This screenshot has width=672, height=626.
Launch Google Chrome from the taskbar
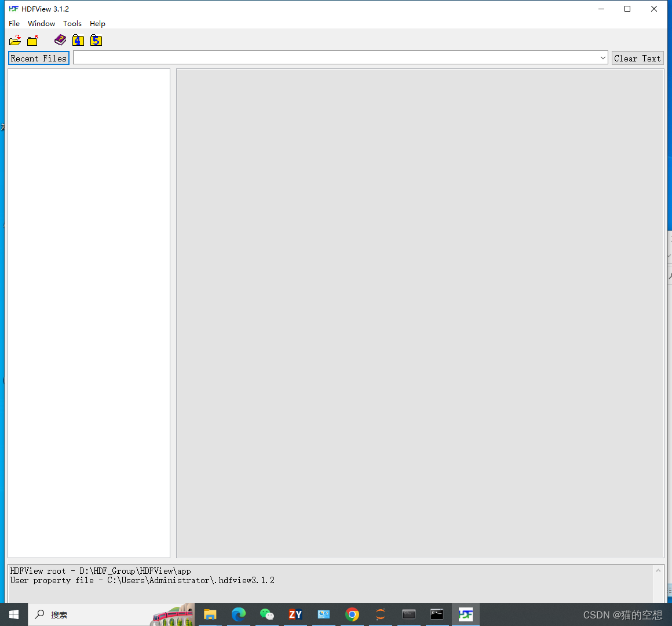(352, 614)
